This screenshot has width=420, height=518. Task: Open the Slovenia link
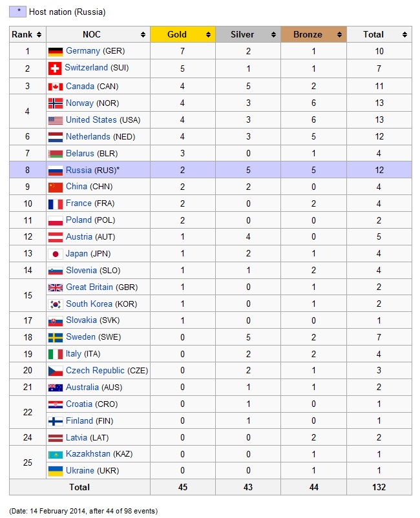pos(81,270)
